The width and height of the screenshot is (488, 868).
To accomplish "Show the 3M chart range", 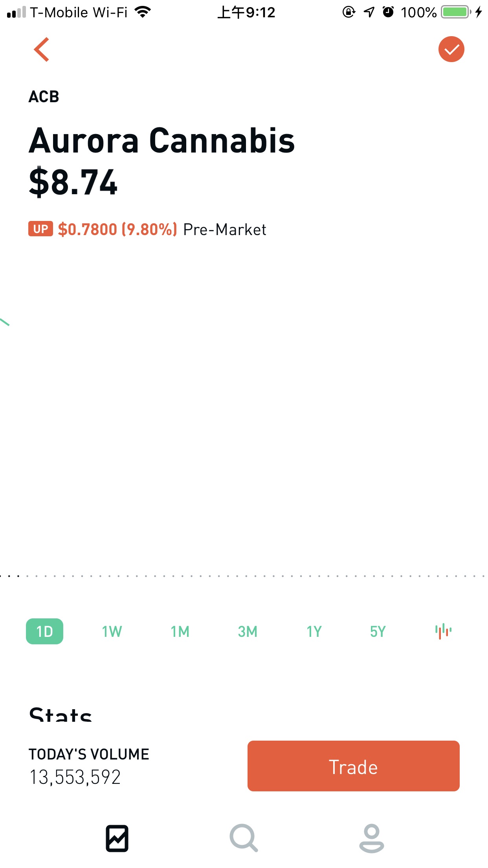I will (x=248, y=631).
